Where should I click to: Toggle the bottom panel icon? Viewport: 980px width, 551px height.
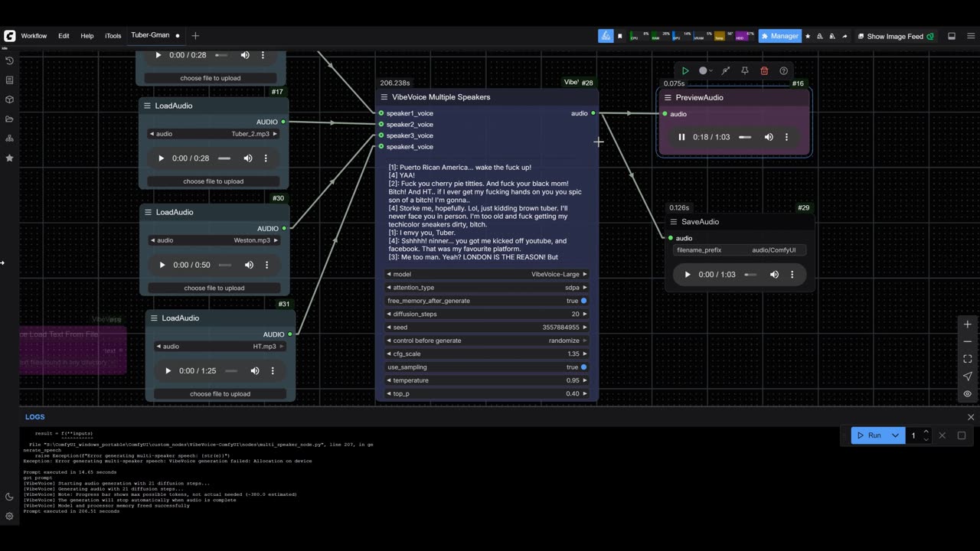(x=952, y=36)
